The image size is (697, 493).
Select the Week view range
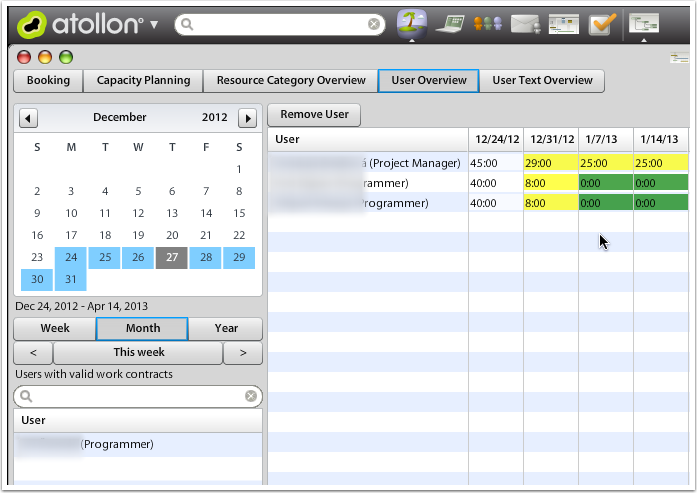point(54,329)
